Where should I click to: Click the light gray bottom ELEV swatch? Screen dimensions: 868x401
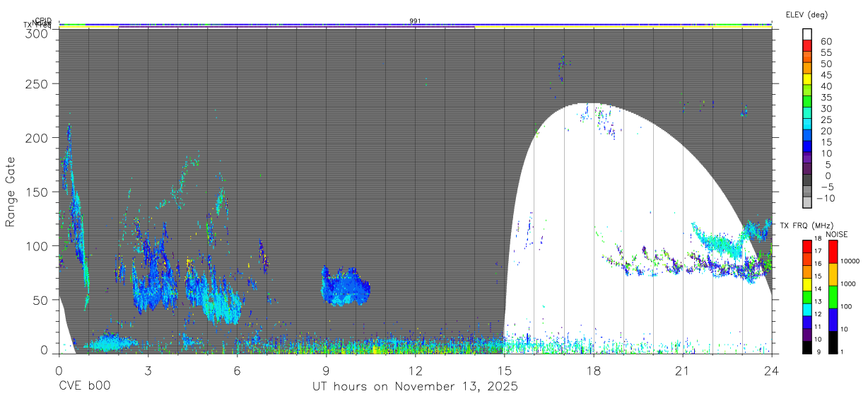pos(807,202)
